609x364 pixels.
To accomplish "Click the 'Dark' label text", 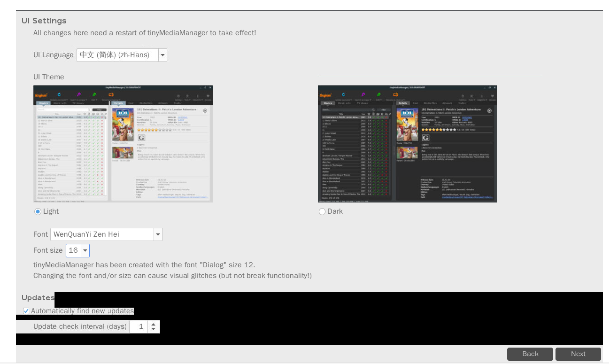I will [x=335, y=212].
